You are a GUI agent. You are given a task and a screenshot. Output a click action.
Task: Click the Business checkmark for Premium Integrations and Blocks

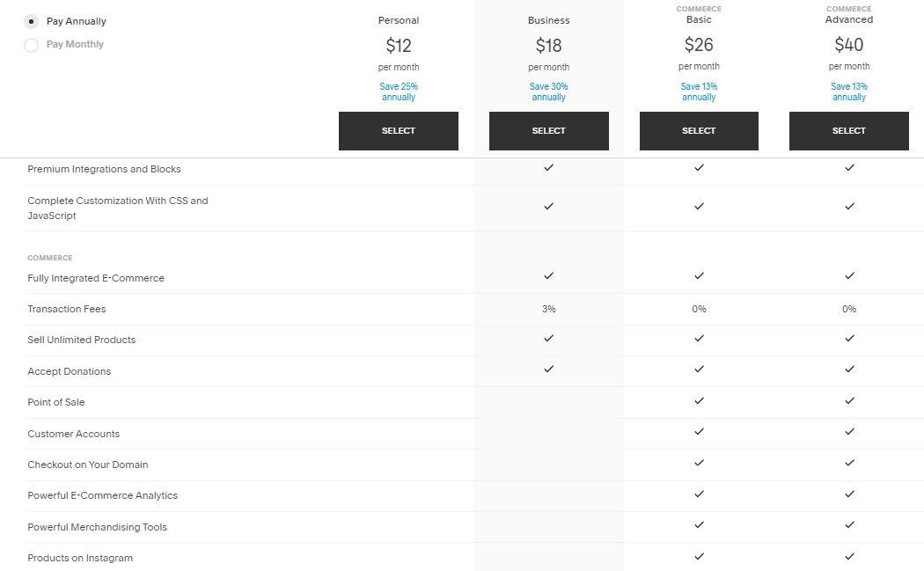(548, 168)
